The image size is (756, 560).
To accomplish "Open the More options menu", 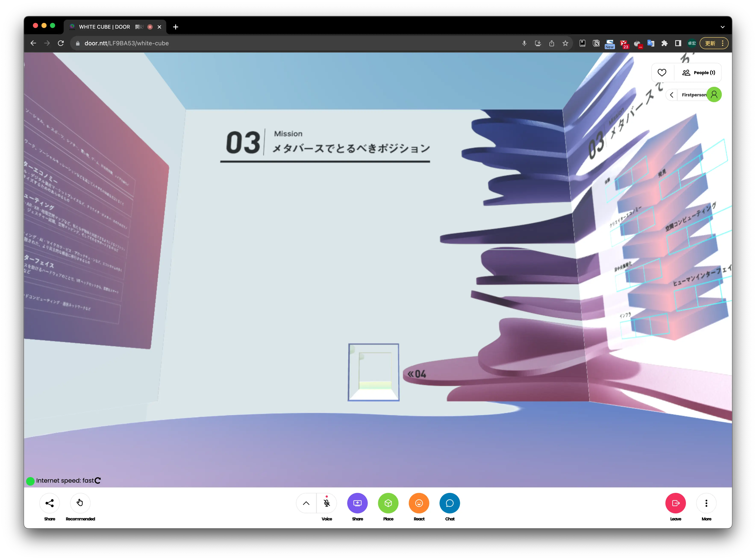I will pos(706,503).
